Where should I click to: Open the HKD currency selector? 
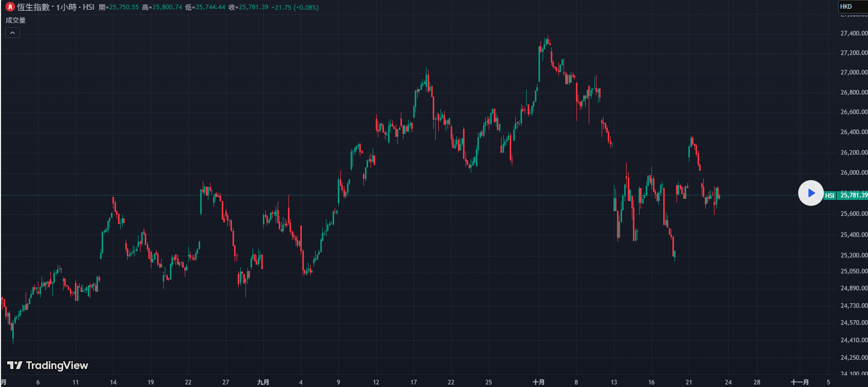[852, 7]
